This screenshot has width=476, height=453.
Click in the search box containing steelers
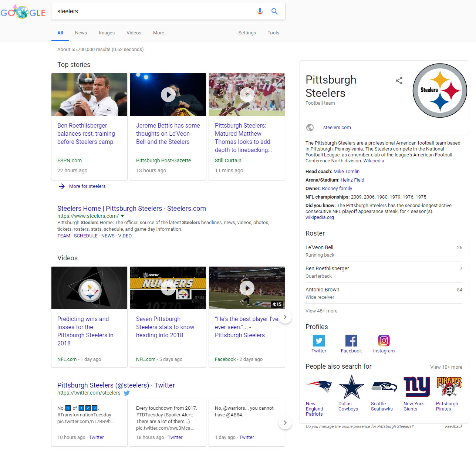click(x=152, y=11)
